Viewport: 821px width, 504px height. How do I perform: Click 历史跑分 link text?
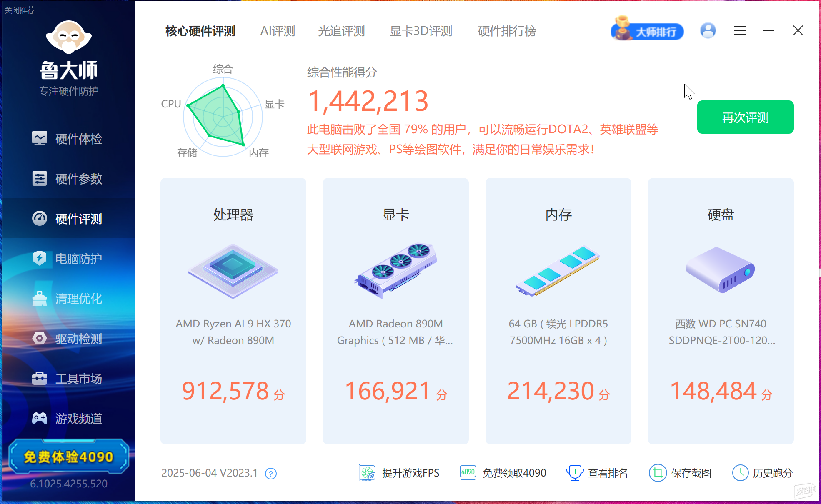click(x=773, y=473)
